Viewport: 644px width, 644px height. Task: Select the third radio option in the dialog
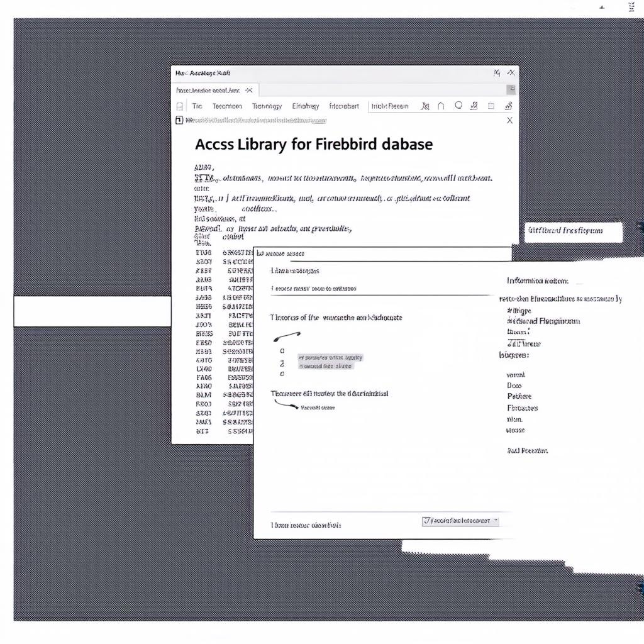(x=282, y=374)
